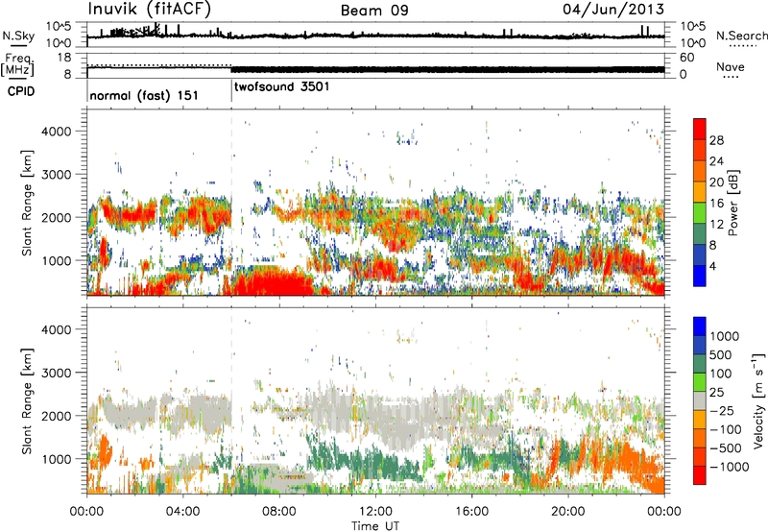Click the '4000' range tick of power panel
The height and width of the screenshot is (532, 768).
56,132
